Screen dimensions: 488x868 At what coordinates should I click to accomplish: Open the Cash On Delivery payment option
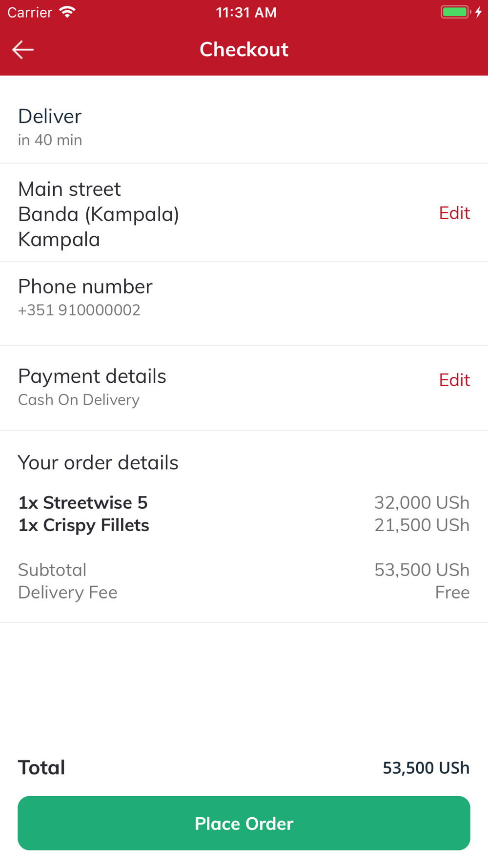click(x=79, y=400)
